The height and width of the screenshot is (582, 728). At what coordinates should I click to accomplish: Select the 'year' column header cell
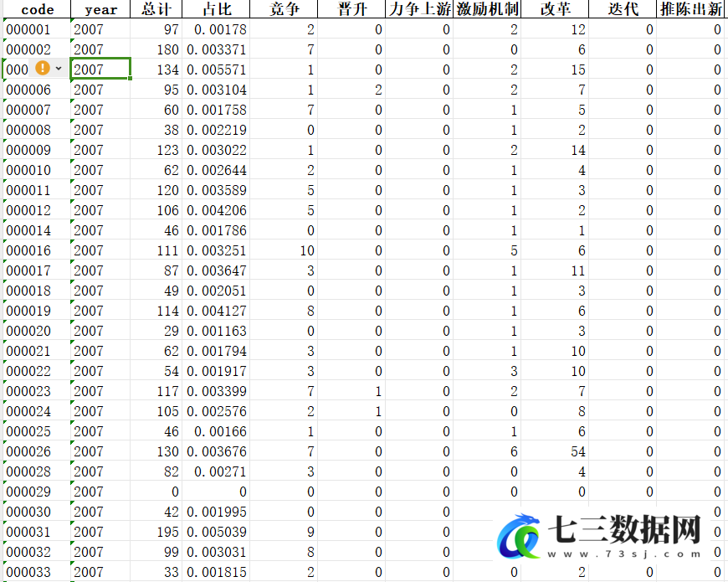point(100,9)
